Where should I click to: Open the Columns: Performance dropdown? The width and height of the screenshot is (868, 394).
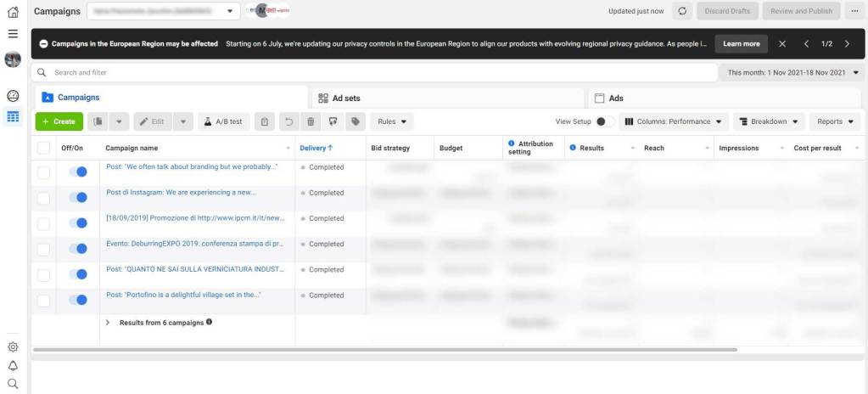point(674,121)
